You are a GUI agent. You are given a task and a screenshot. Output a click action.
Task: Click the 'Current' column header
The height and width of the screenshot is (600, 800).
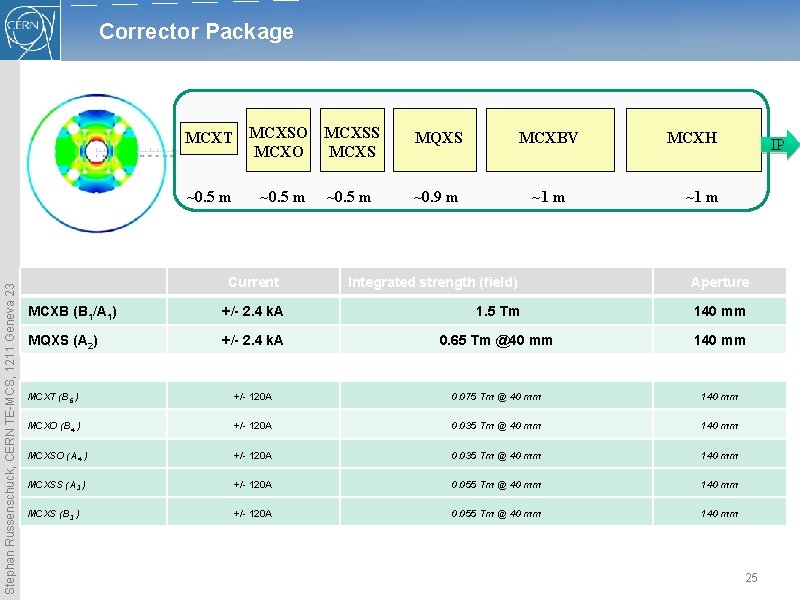pos(254,282)
